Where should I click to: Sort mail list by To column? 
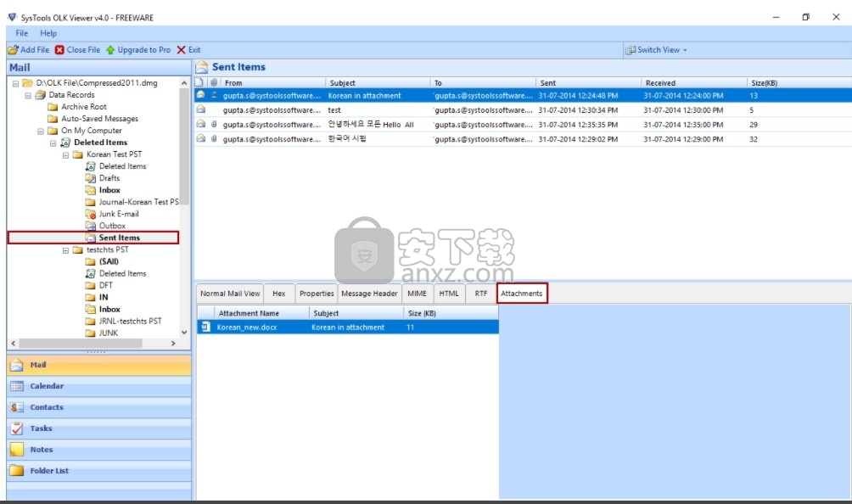click(484, 83)
